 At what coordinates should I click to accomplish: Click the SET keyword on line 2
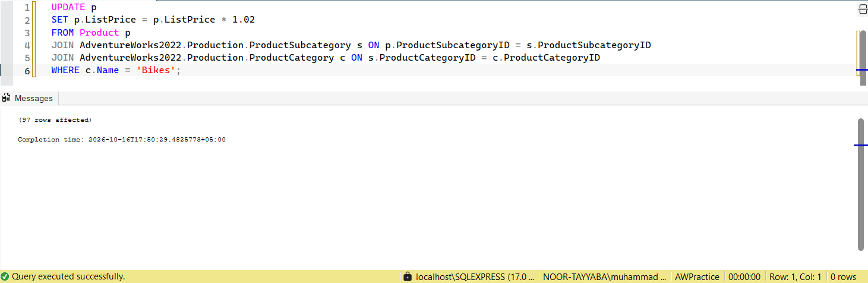60,20
